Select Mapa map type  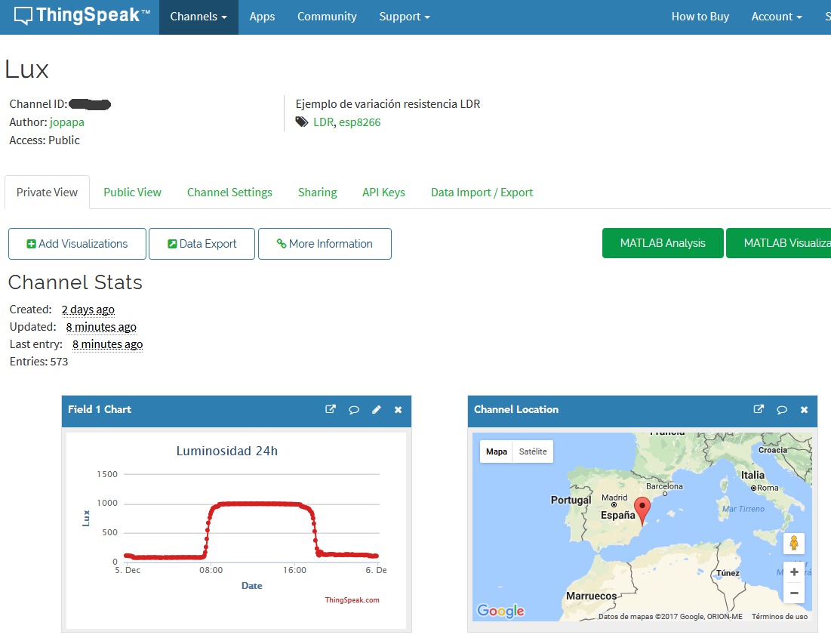(x=496, y=451)
